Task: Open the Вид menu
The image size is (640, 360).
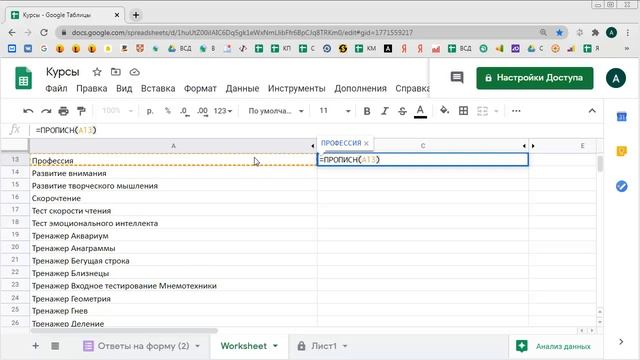Action: [x=124, y=89]
